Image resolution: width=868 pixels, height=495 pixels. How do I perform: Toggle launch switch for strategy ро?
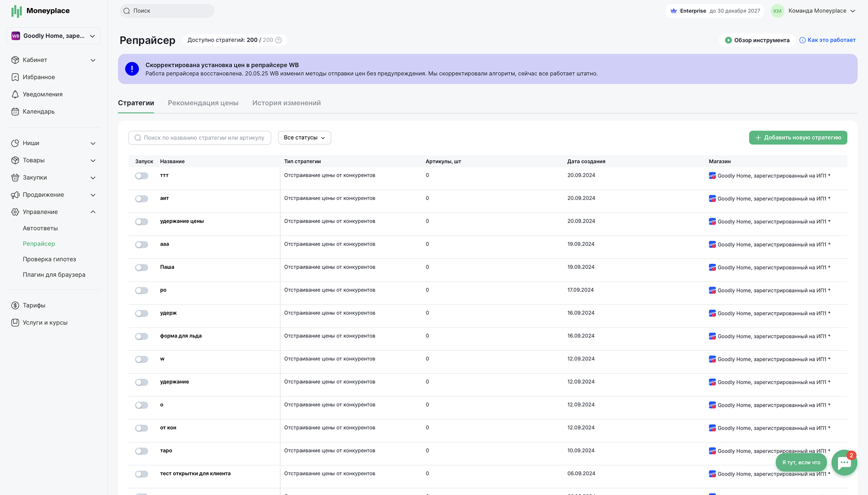(141, 291)
